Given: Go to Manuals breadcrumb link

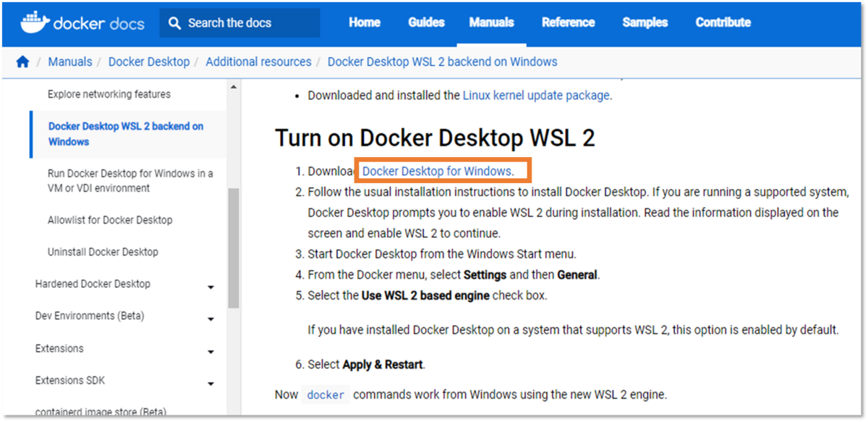Looking at the screenshot, I should coord(70,62).
